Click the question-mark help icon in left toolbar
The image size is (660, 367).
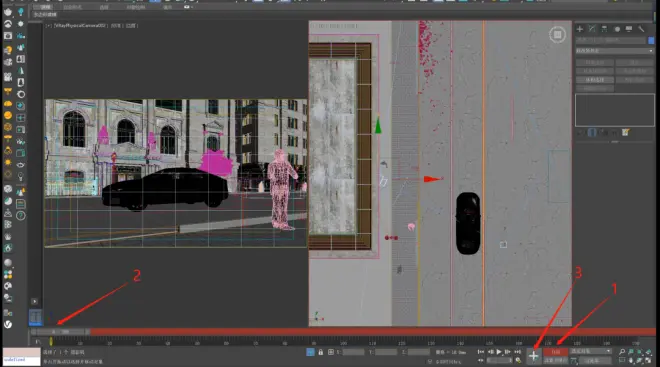point(21,215)
